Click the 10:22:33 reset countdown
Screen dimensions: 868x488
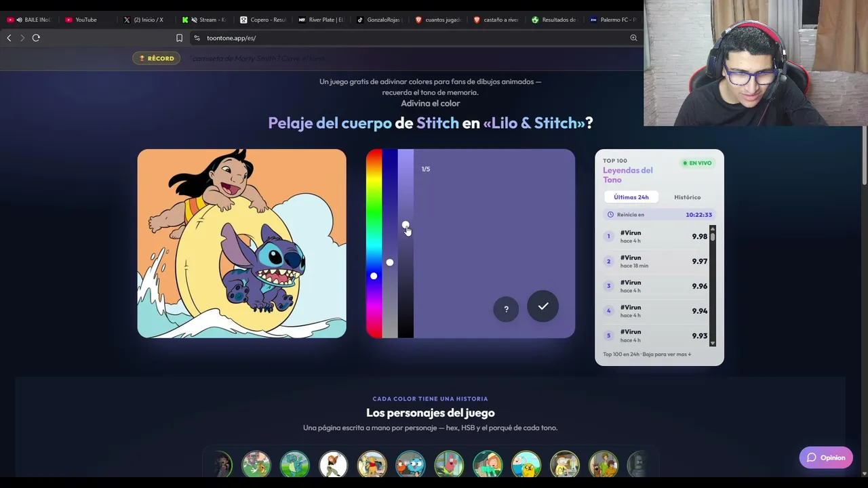pyautogui.click(x=698, y=215)
